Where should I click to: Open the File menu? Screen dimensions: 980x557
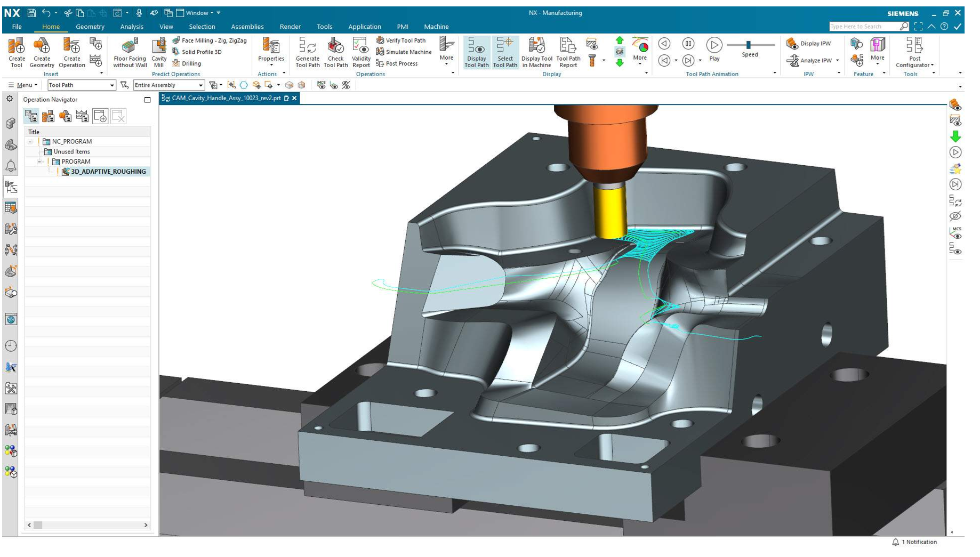click(x=17, y=27)
